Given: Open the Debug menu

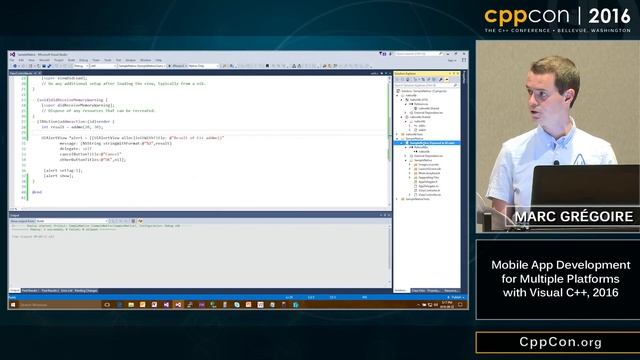Looking at the screenshot, I should (x=84, y=60).
